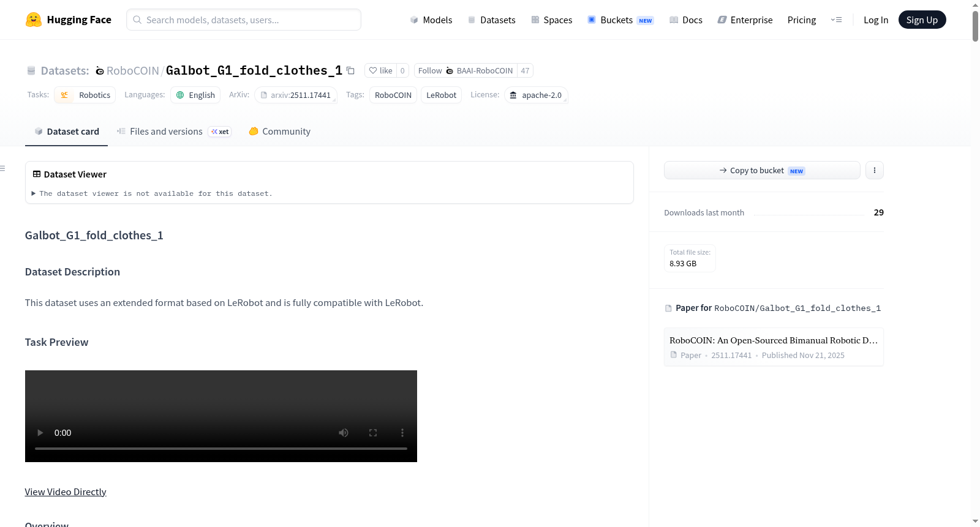Expand the dataset viewer unavailable message
The height and width of the screenshot is (527, 980).
152,193
